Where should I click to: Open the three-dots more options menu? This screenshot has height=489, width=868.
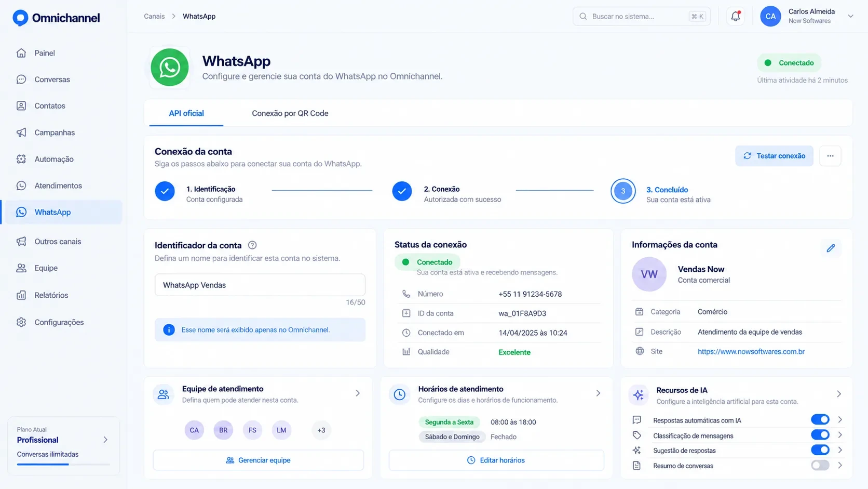point(830,156)
